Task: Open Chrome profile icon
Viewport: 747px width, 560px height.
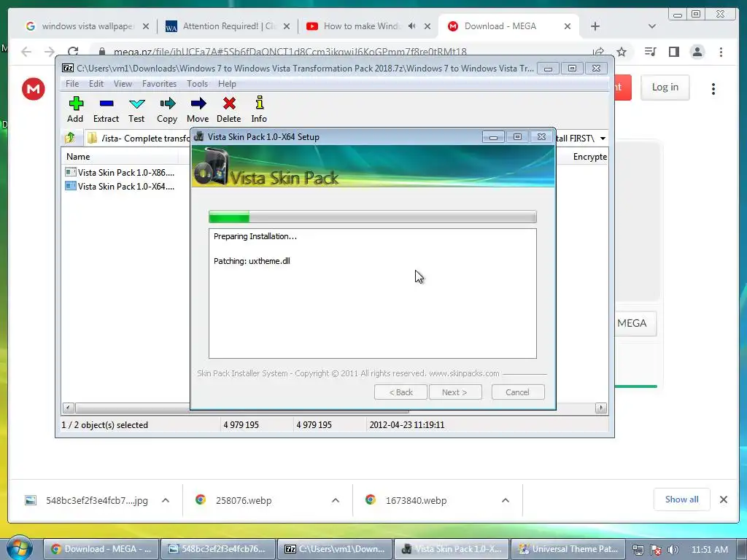Action: coord(697,52)
